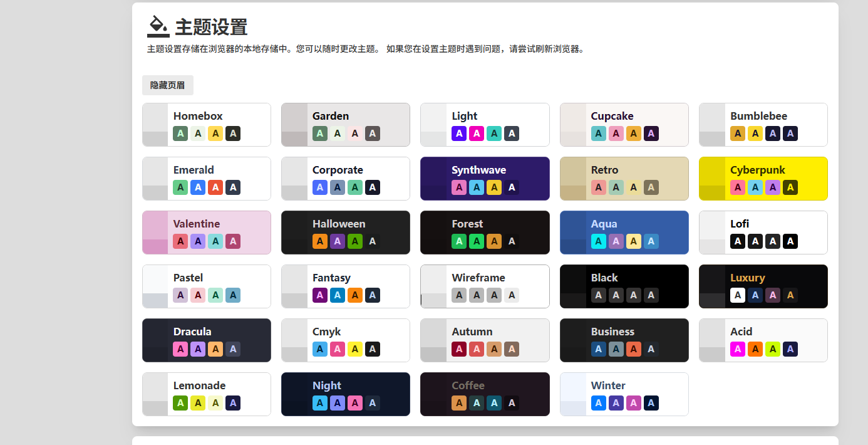Click the orange swatch in the Halloween card
Viewport: 868px width, 445px height.
pos(319,241)
